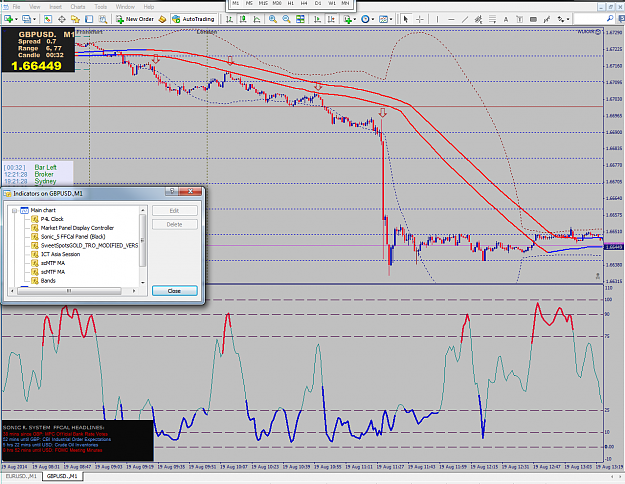Select the Bands indicator
The image size is (625, 484).
click(48, 281)
